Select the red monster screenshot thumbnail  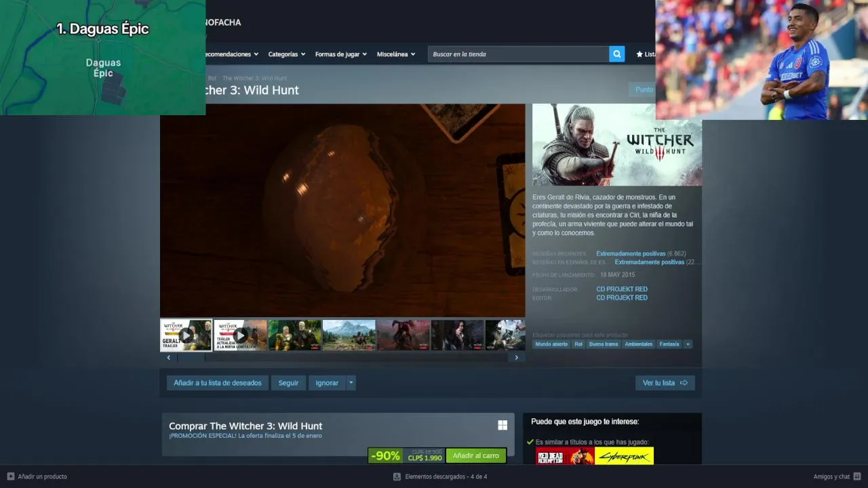pyautogui.click(x=403, y=335)
